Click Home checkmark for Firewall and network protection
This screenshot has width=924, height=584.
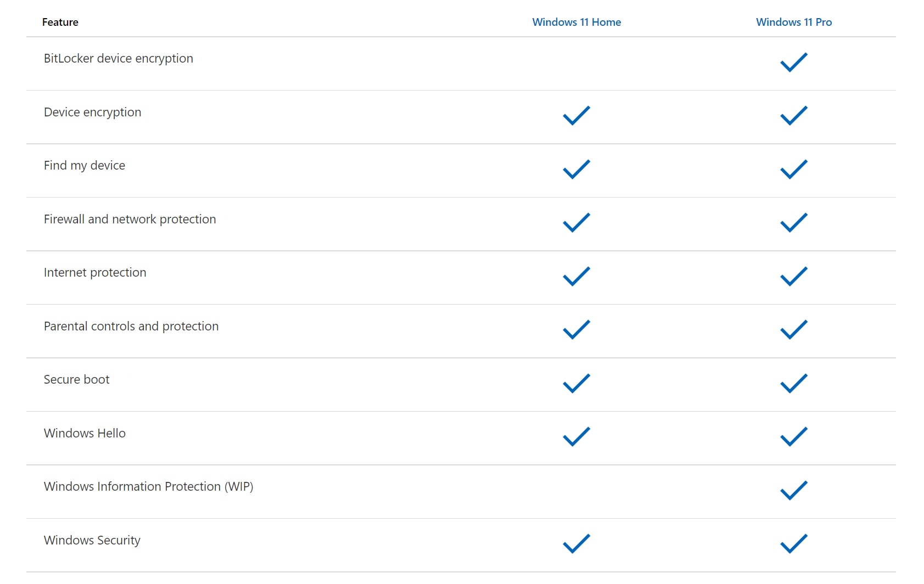point(576,222)
